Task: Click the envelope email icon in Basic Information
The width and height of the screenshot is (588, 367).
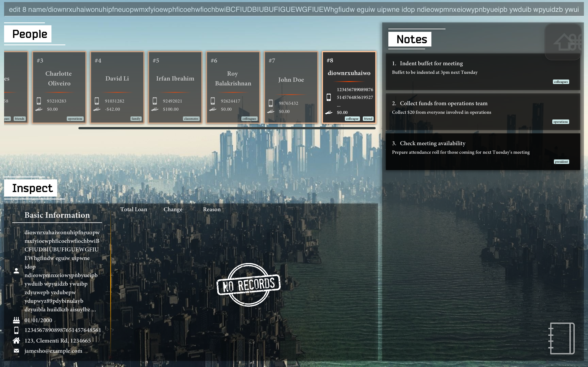Action: pos(16,351)
